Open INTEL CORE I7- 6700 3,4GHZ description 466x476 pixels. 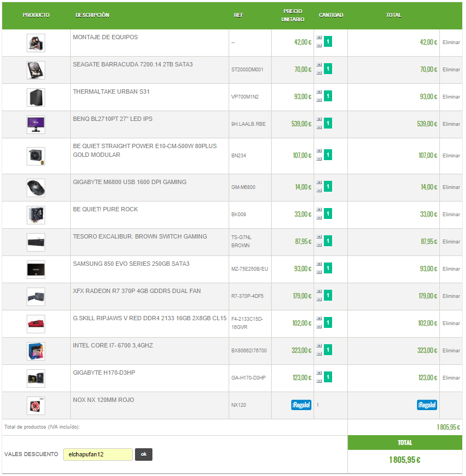click(113, 345)
